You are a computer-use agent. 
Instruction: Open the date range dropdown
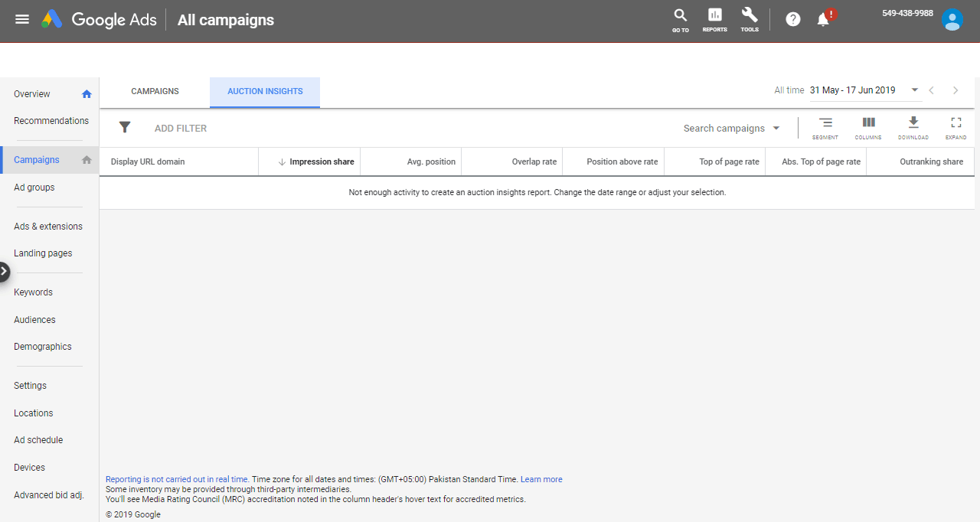[x=914, y=90]
